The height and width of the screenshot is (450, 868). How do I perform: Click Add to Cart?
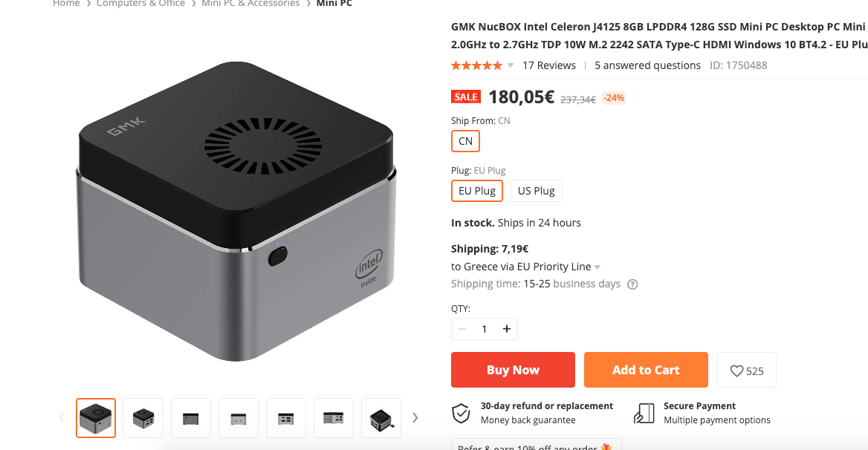pyautogui.click(x=646, y=370)
